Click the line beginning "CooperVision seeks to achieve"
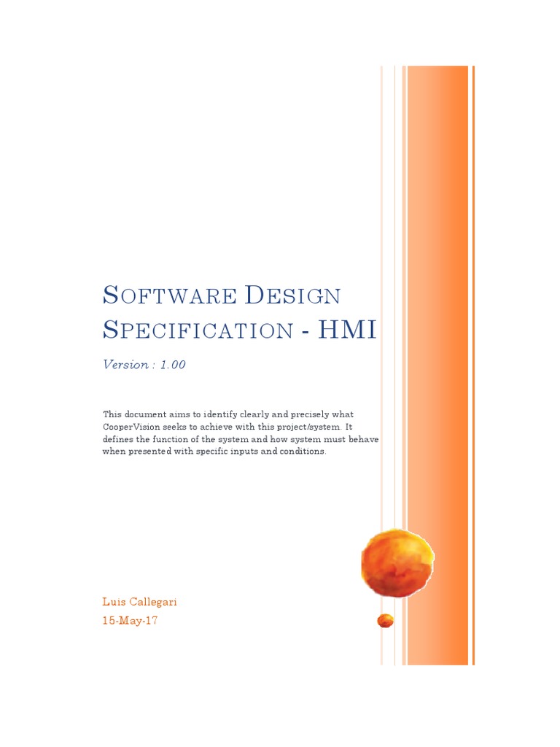 [x=227, y=427]
